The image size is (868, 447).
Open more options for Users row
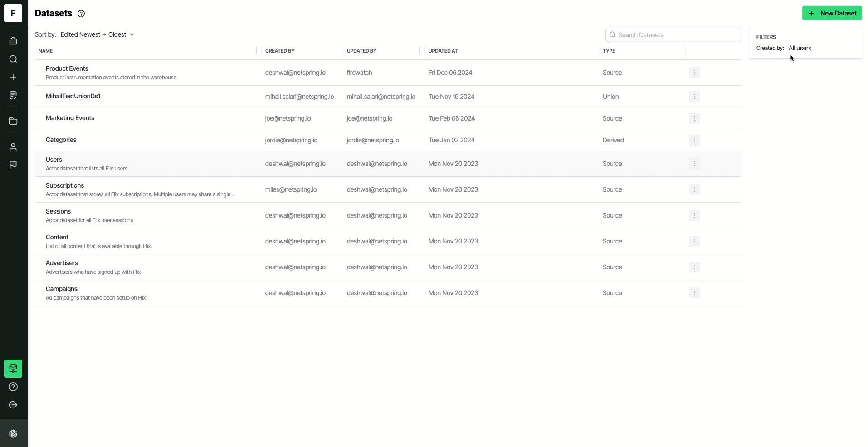pos(694,164)
